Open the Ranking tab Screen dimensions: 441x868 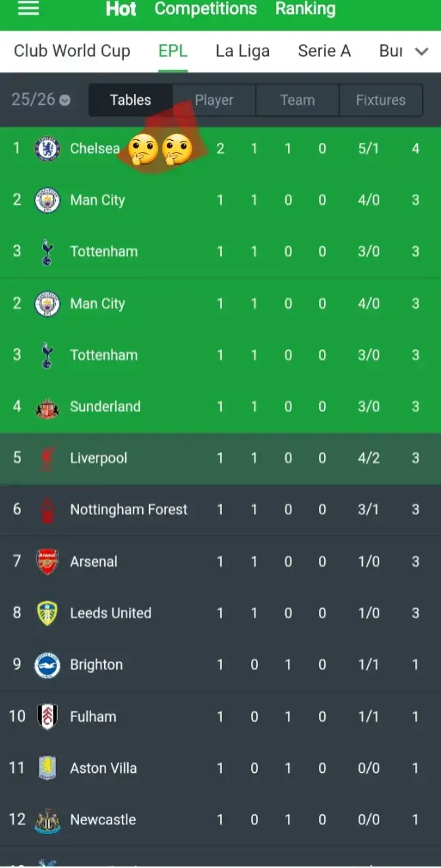(305, 9)
